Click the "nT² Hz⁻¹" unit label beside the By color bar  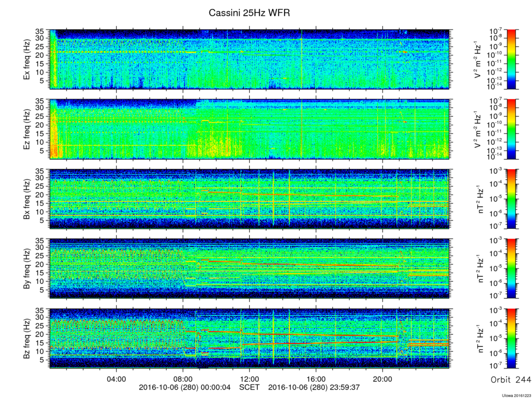coord(481,269)
